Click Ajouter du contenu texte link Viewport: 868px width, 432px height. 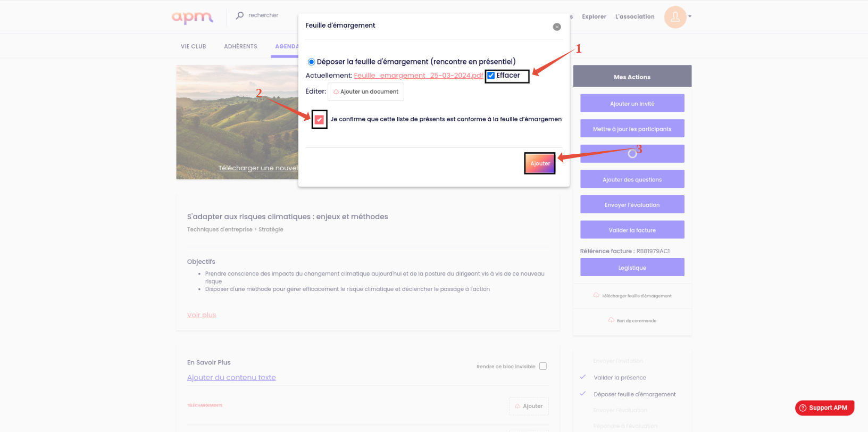[231, 377]
